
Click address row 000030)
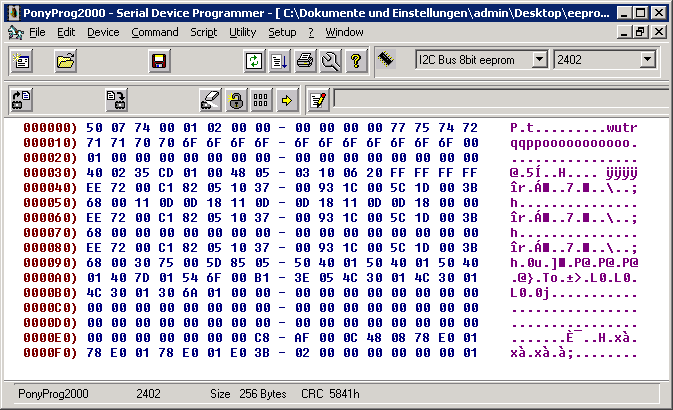point(50,173)
